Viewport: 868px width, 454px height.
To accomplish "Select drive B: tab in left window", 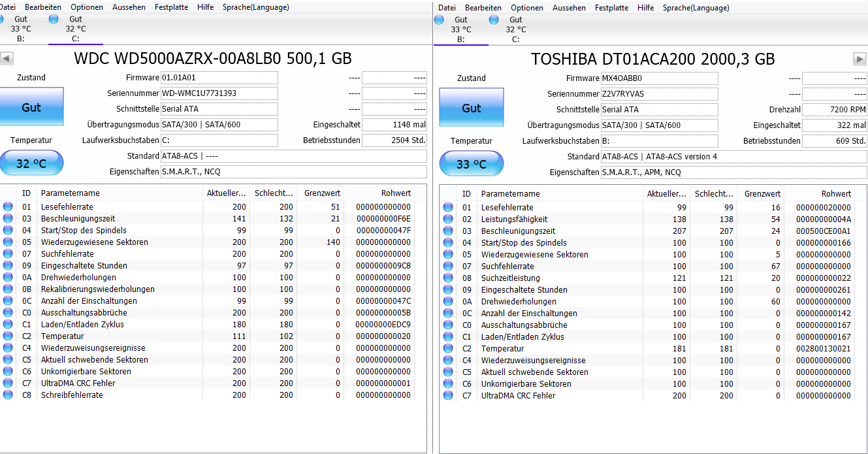I will pos(21,29).
